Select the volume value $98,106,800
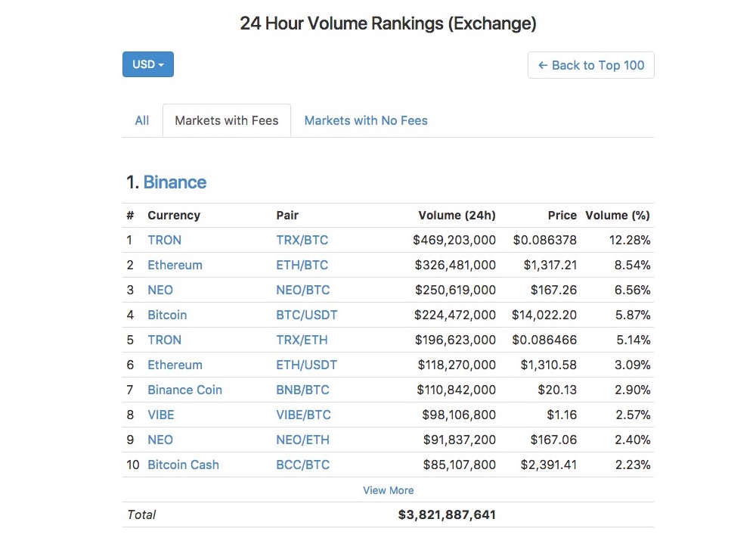This screenshot has height=547, width=756. (459, 415)
